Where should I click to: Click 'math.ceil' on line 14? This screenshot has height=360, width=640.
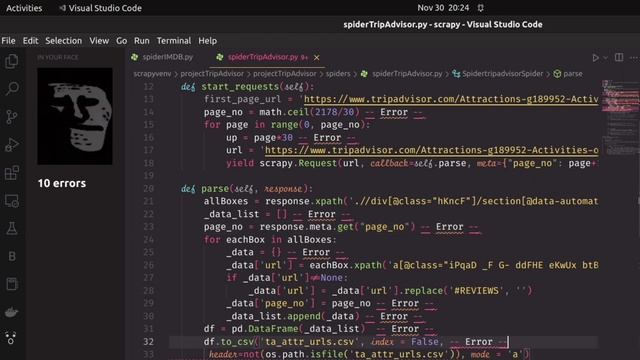point(284,112)
